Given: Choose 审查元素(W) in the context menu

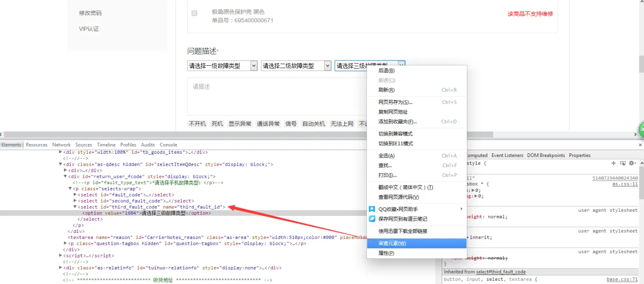Looking at the screenshot, I should 417,243.
